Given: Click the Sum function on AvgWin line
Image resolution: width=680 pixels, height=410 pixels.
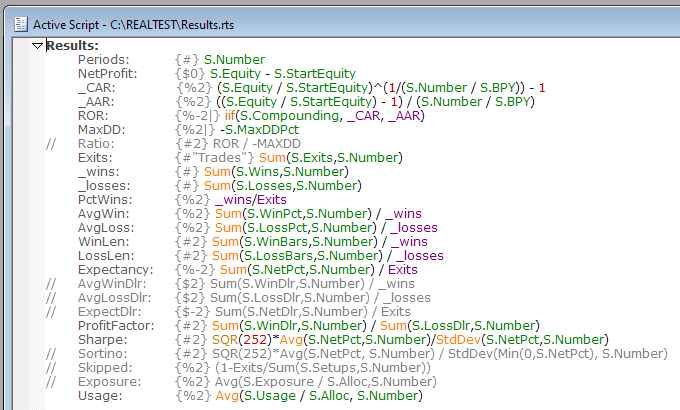Looking at the screenshot, I should click(x=226, y=214).
